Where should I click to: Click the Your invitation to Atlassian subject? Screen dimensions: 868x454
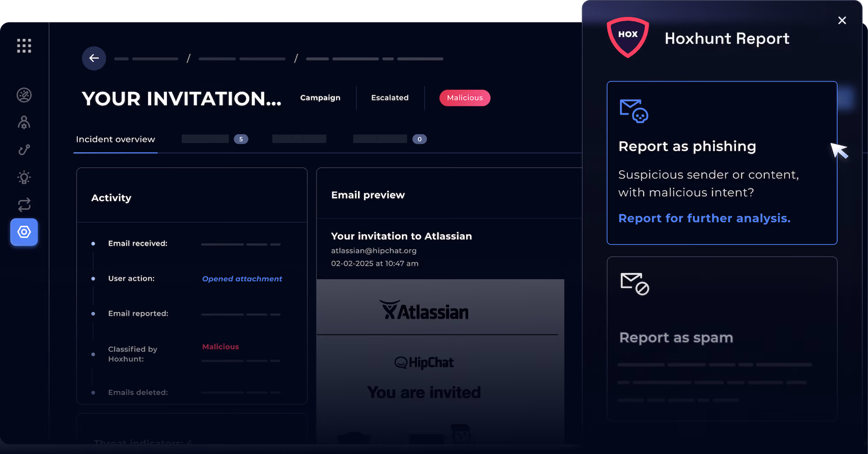401,236
